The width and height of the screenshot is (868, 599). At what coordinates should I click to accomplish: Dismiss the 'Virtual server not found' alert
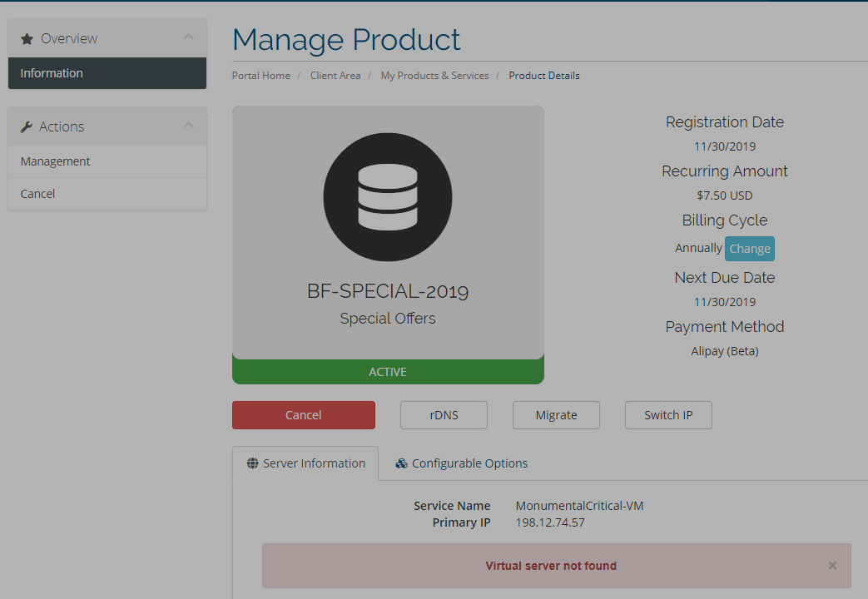click(832, 566)
